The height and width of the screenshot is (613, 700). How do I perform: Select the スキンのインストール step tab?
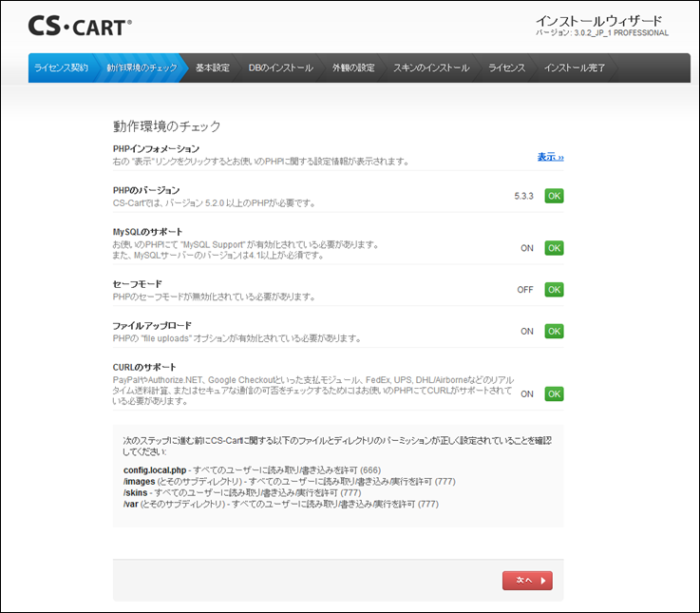(x=430, y=68)
